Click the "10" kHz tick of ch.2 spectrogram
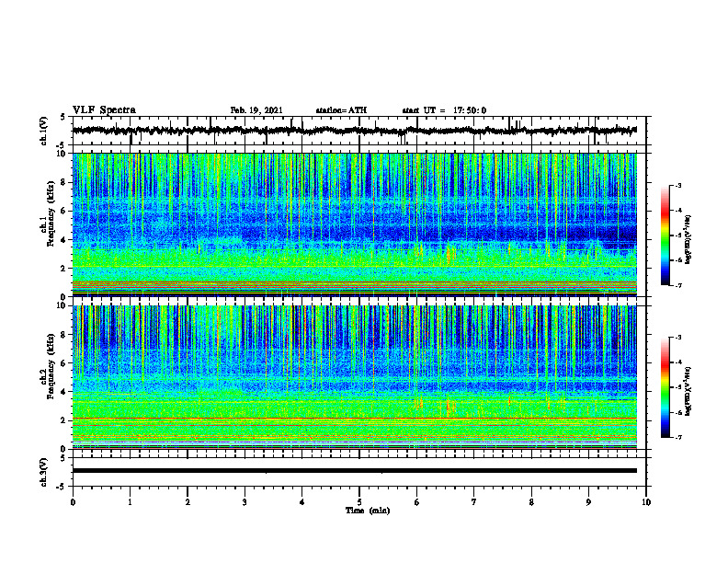The height and width of the screenshot is (563, 728). pyautogui.click(x=63, y=305)
